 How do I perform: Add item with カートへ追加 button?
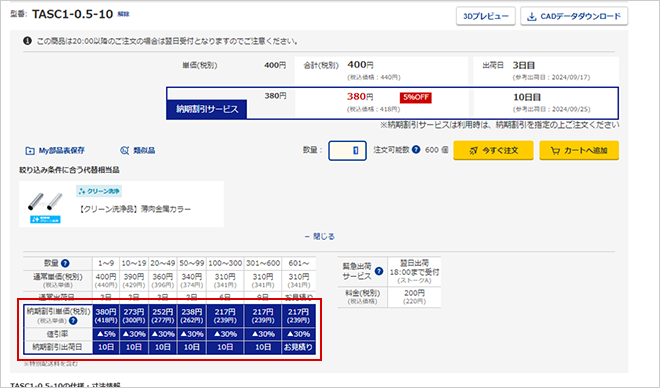pos(579,150)
